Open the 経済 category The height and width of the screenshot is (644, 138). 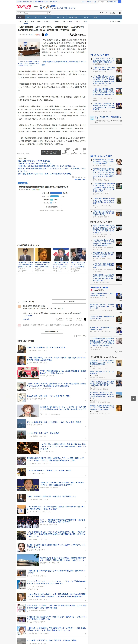click(39, 21)
